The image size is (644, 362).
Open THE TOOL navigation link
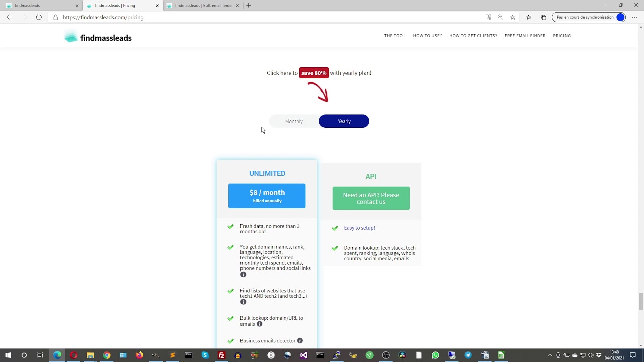tap(395, 36)
